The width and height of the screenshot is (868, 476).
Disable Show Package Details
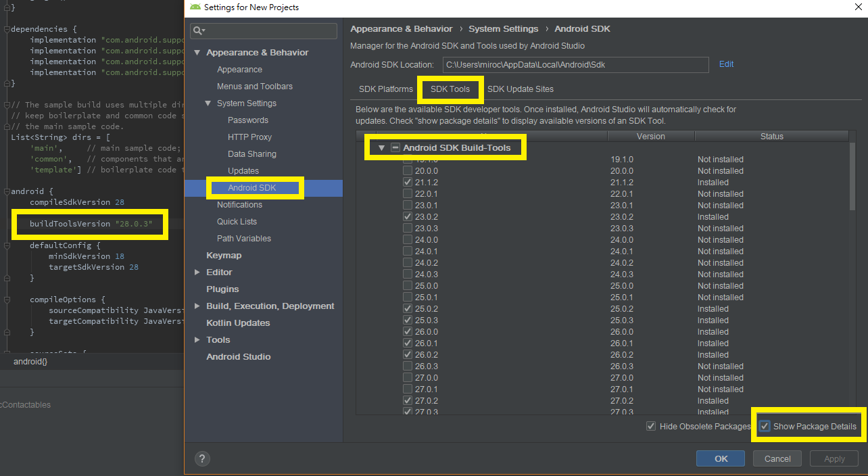point(765,426)
